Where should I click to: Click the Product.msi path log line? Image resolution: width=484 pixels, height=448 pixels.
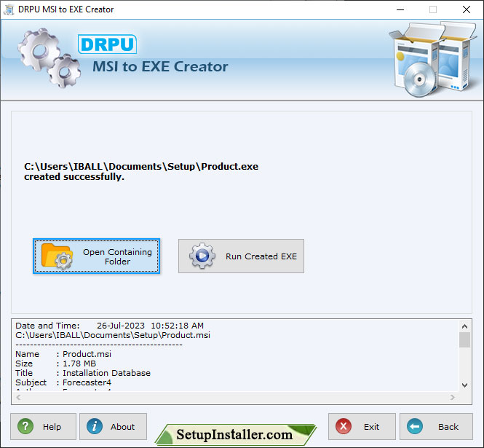point(113,335)
